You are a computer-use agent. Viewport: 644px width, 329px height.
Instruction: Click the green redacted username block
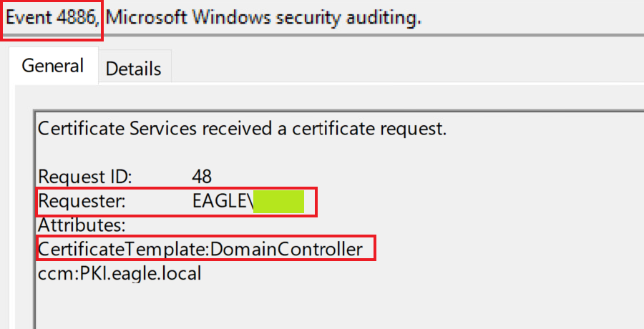pyautogui.click(x=279, y=201)
